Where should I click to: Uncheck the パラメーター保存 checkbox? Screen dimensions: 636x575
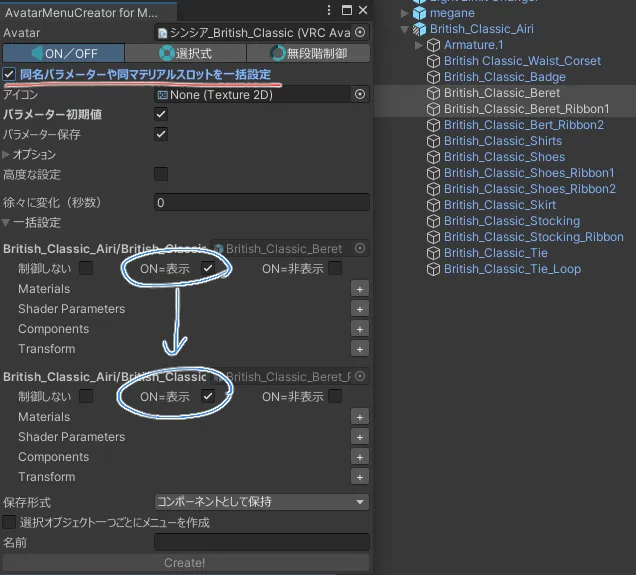[161, 134]
